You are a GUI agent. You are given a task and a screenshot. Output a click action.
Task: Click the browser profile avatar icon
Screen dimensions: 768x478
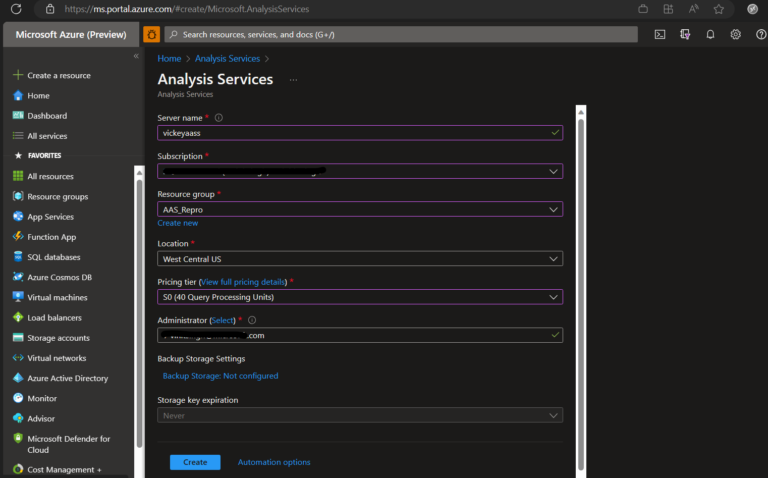(753, 9)
